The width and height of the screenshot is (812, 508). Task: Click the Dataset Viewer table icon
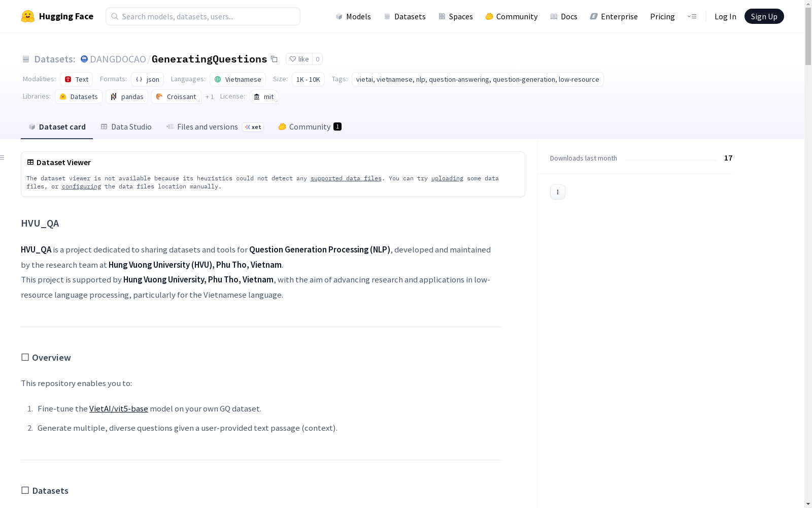[x=30, y=162]
